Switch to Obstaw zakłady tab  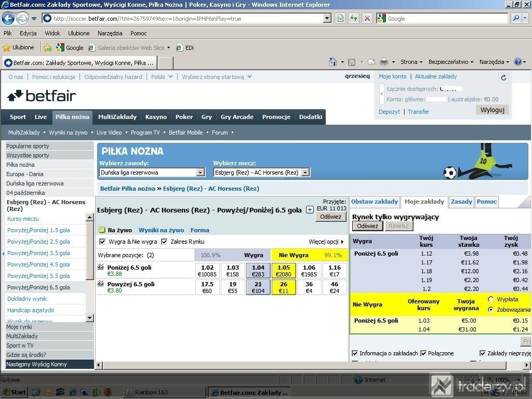click(375, 202)
